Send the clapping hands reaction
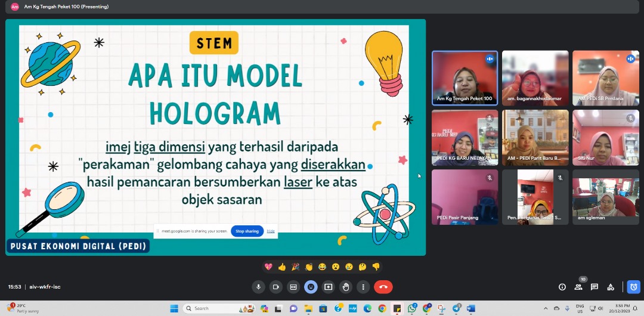 (x=309, y=267)
